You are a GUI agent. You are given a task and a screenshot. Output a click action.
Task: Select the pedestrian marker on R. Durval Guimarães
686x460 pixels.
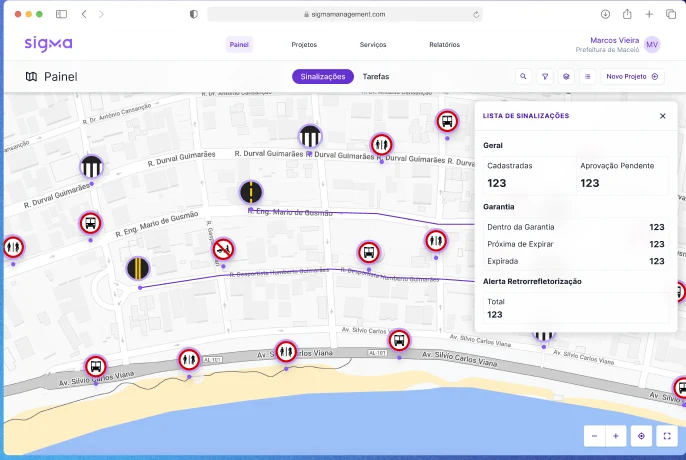coord(382,144)
